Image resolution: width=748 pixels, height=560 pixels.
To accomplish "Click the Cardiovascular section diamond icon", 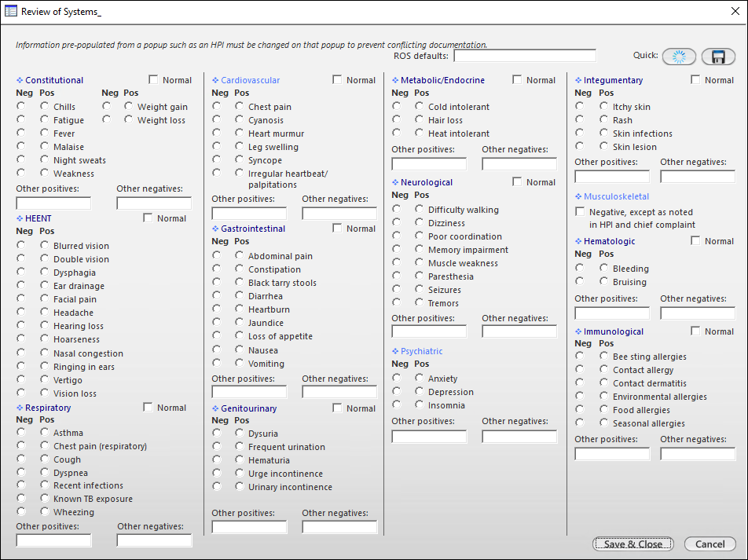I will pos(215,80).
